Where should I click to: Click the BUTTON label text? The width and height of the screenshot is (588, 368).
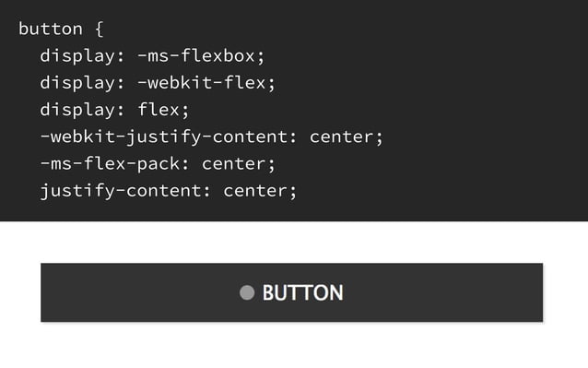tap(302, 292)
